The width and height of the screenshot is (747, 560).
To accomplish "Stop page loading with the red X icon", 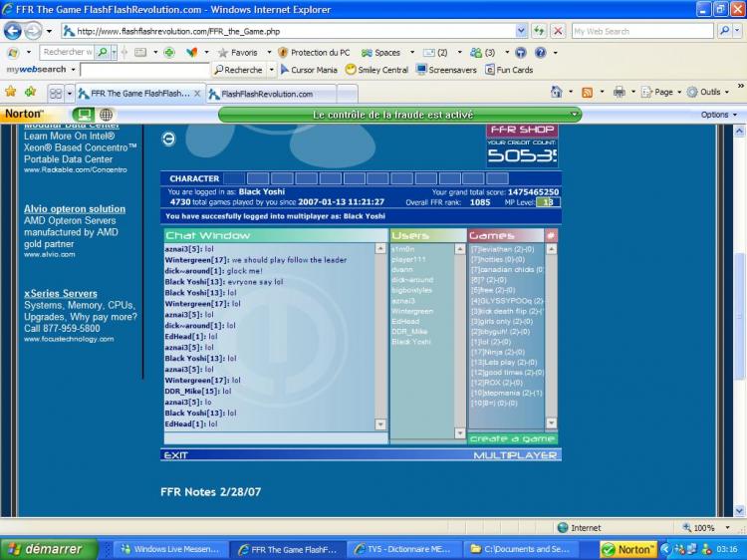I will coord(558,32).
